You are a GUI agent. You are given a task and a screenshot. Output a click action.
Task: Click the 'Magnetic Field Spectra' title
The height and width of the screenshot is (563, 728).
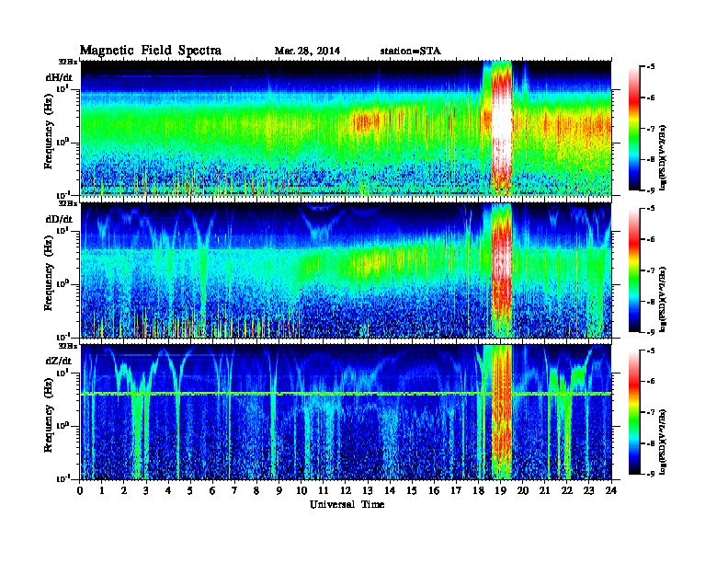pos(151,51)
